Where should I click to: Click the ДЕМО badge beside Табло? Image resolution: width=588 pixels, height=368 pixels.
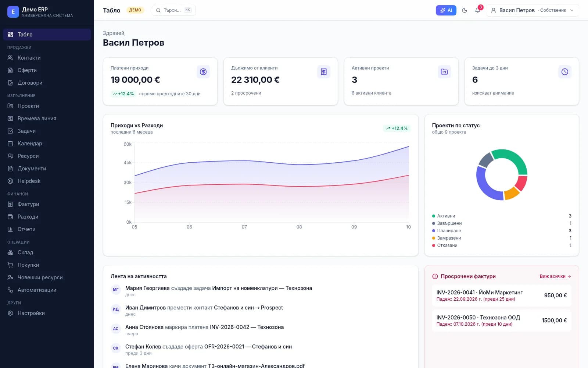(x=135, y=10)
